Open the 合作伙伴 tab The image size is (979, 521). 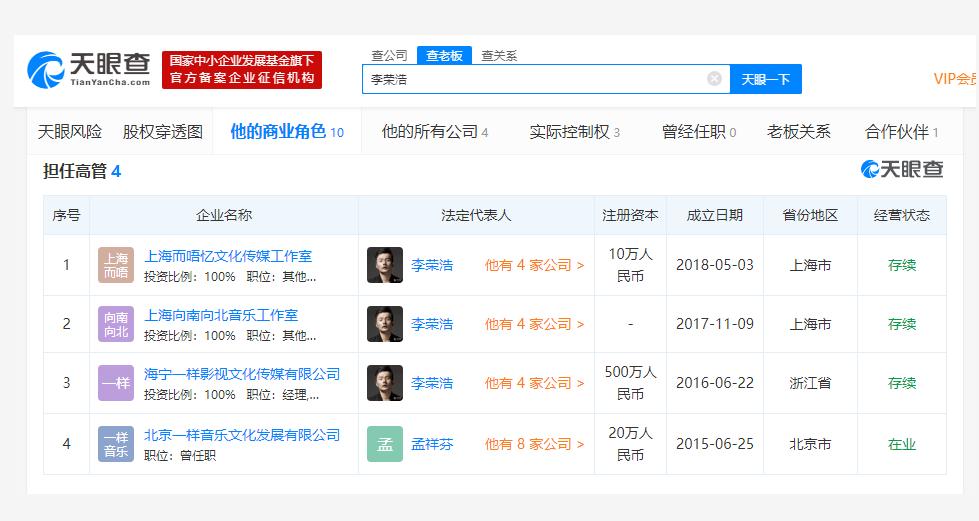[x=901, y=132]
